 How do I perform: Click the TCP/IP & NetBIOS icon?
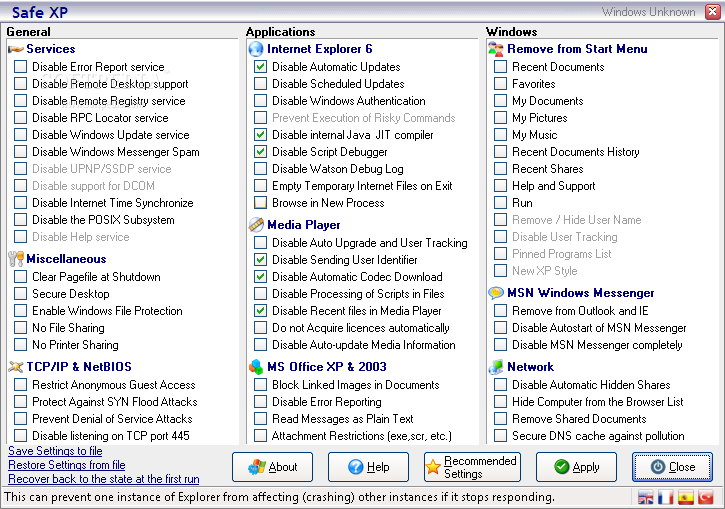pyautogui.click(x=16, y=367)
